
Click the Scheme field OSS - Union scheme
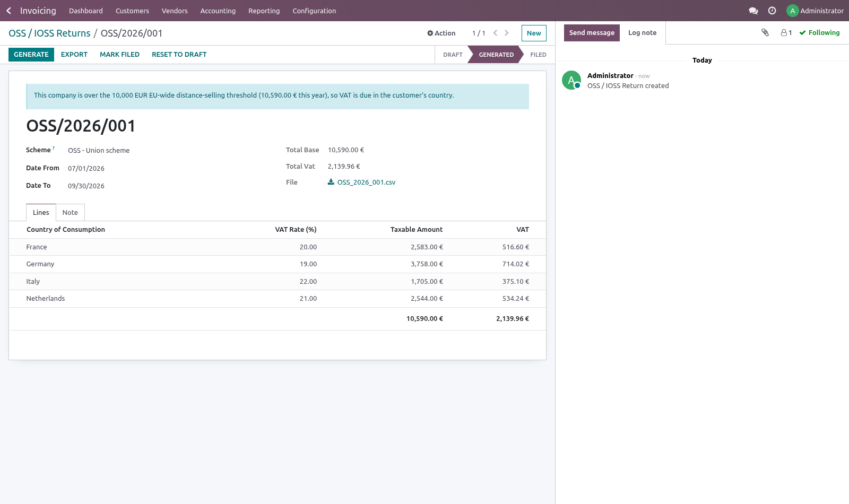(x=99, y=151)
